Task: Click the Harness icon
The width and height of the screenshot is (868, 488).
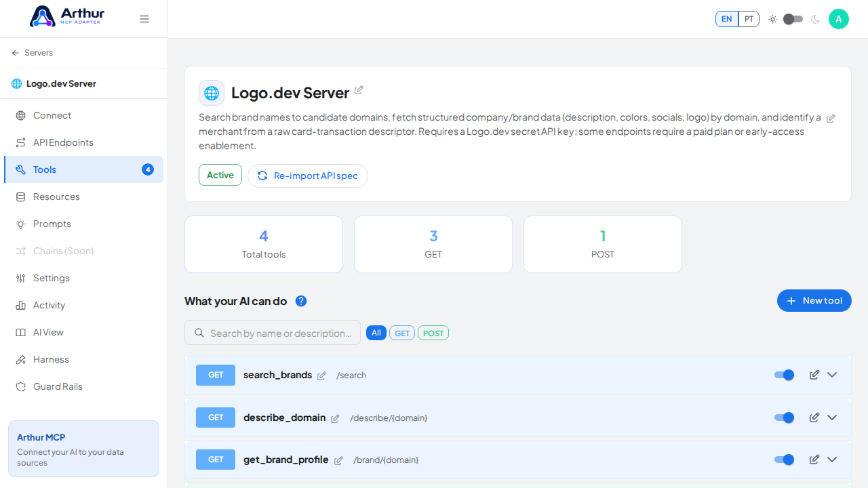Action: [x=21, y=359]
